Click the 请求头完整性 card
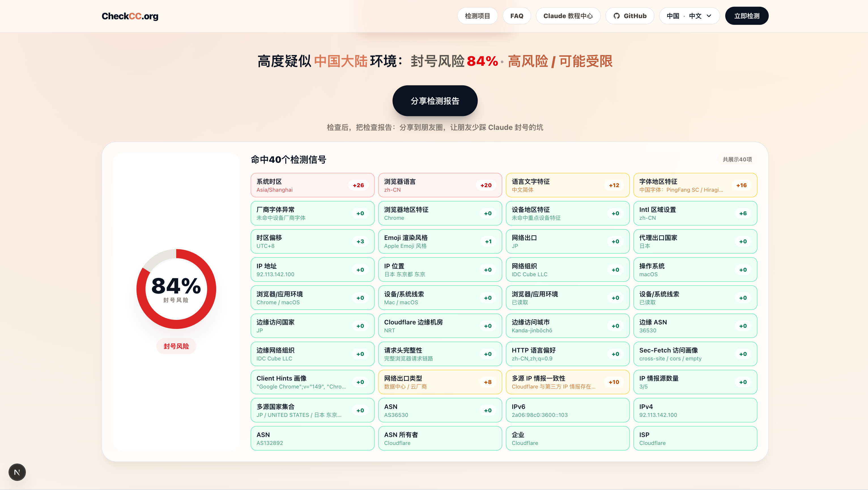Screen dimensions: 868x490 (440, 354)
